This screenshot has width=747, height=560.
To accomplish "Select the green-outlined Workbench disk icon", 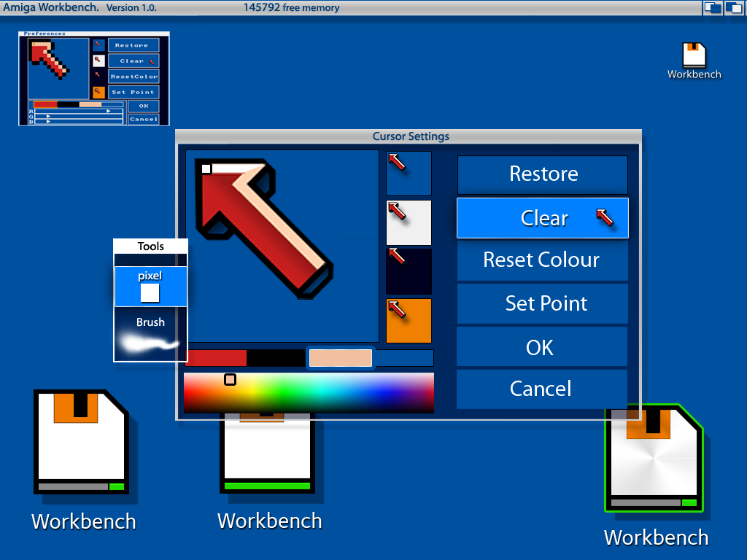I will 654,458.
